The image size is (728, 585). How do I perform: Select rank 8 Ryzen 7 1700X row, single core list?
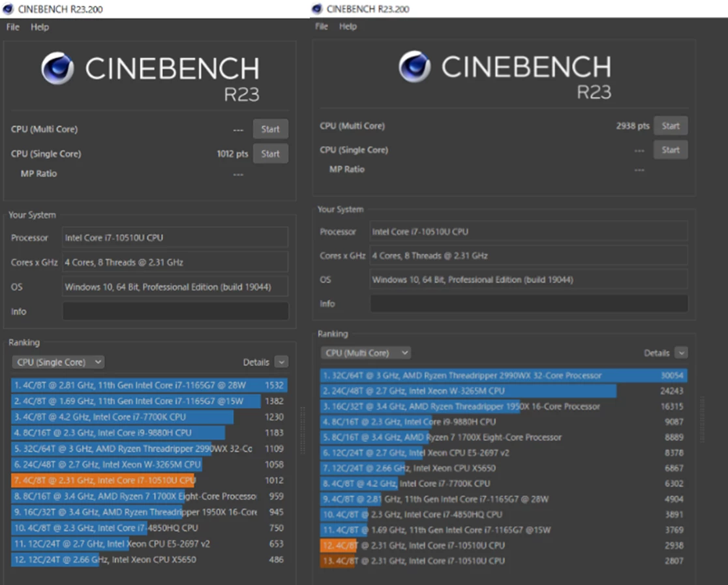pyautogui.click(x=149, y=496)
